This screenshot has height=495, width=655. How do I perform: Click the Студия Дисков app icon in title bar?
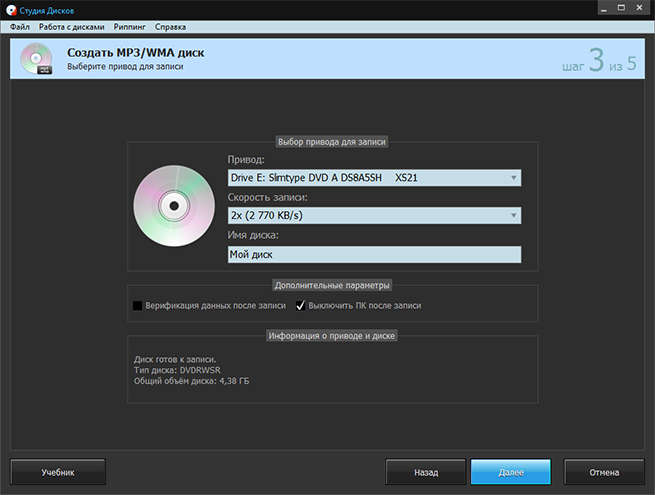tap(11, 9)
